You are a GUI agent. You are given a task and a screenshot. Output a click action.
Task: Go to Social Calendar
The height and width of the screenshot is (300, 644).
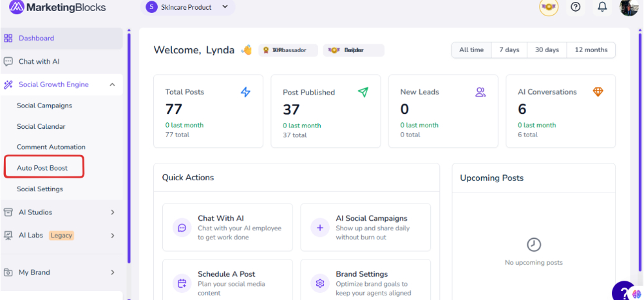[41, 127]
